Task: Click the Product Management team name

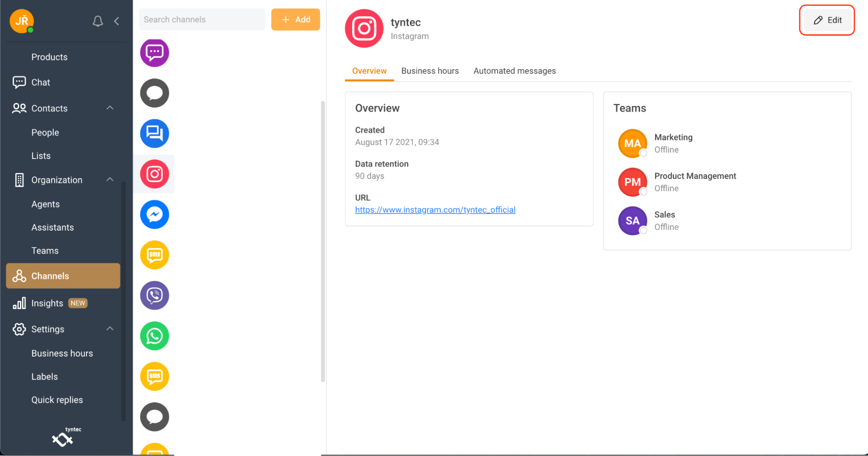Action: (695, 176)
